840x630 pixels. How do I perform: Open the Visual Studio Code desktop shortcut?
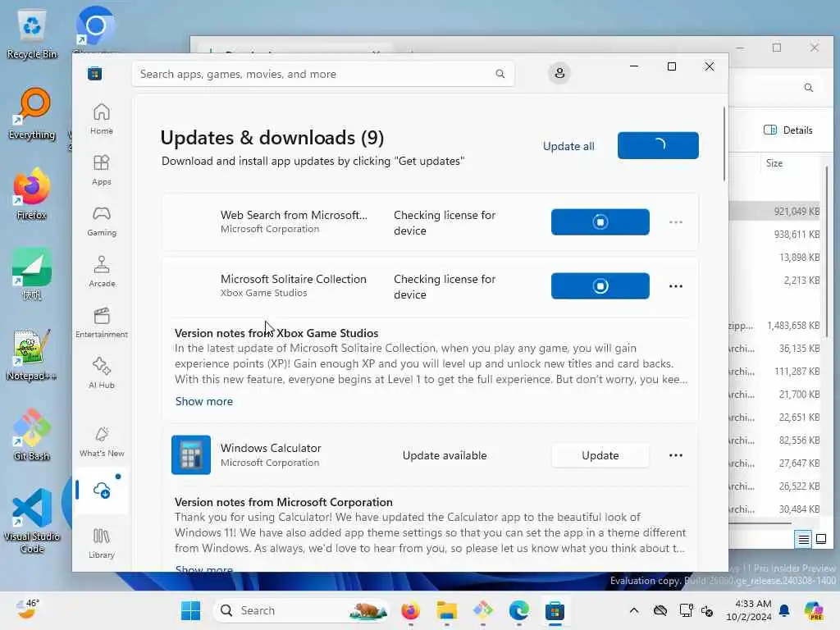[x=32, y=521]
